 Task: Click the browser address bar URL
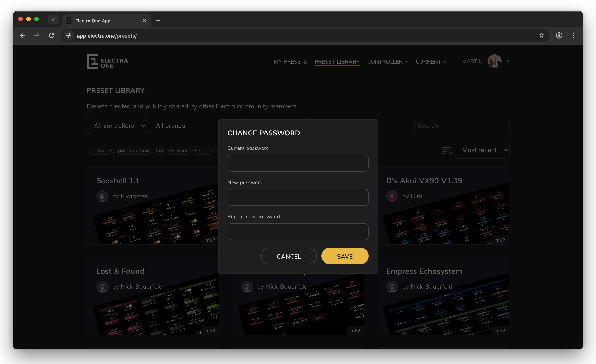pyautogui.click(x=107, y=36)
